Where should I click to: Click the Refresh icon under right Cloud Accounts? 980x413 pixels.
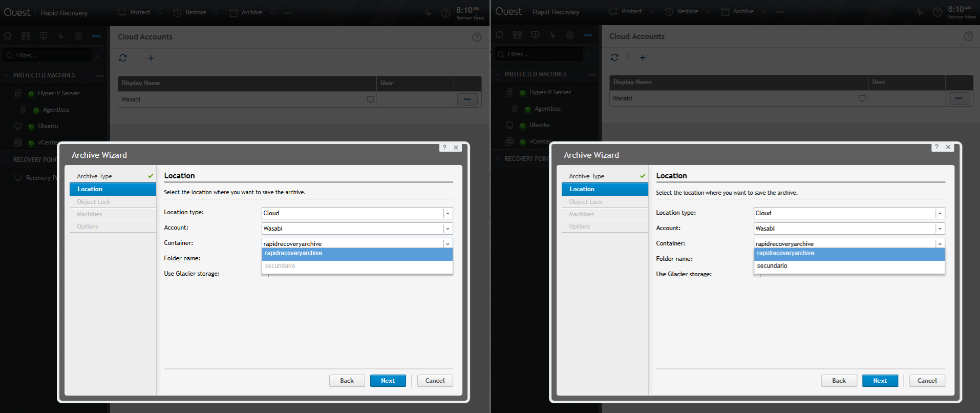pyautogui.click(x=614, y=57)
